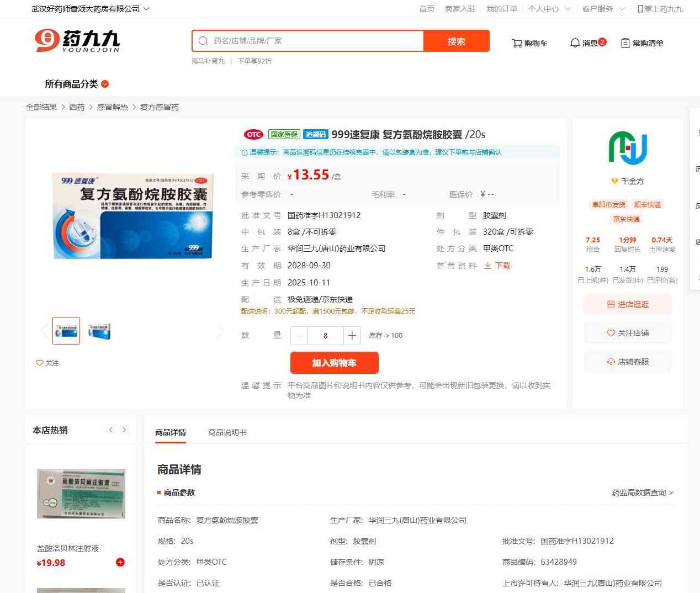Click the mobile app 掌上药九九 icon
This screenshot has height=593, width=700.
640,9
